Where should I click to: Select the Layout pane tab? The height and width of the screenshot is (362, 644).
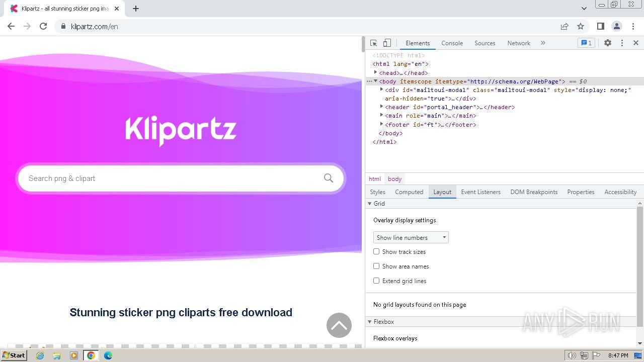click(x=442, y=192)
